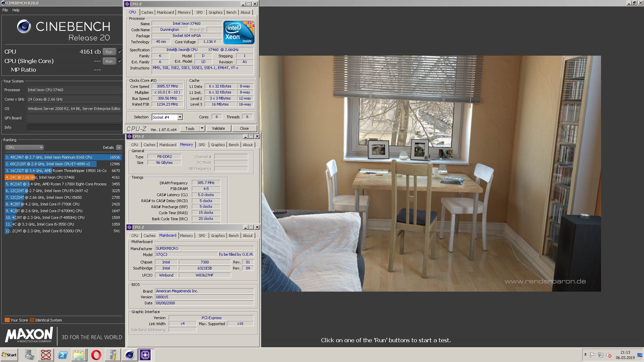Click the Cinebench app icon in taskbar
This screenshot has height=362, width=644.
[129, 355]
